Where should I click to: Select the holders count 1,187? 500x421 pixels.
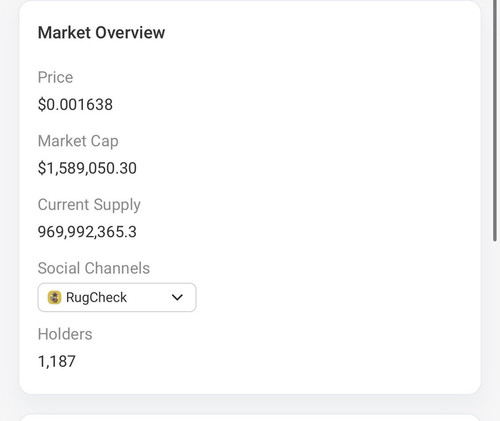tap(57, 361)
